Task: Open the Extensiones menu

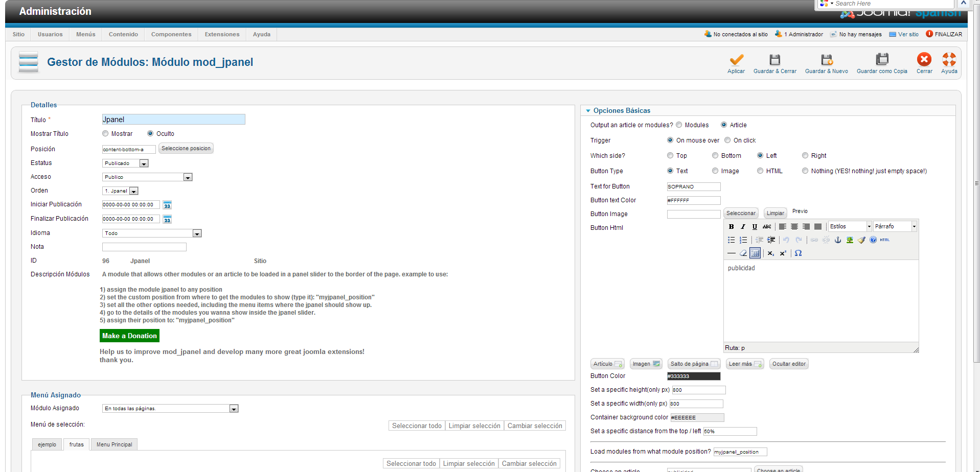Action: click(222, 35)
